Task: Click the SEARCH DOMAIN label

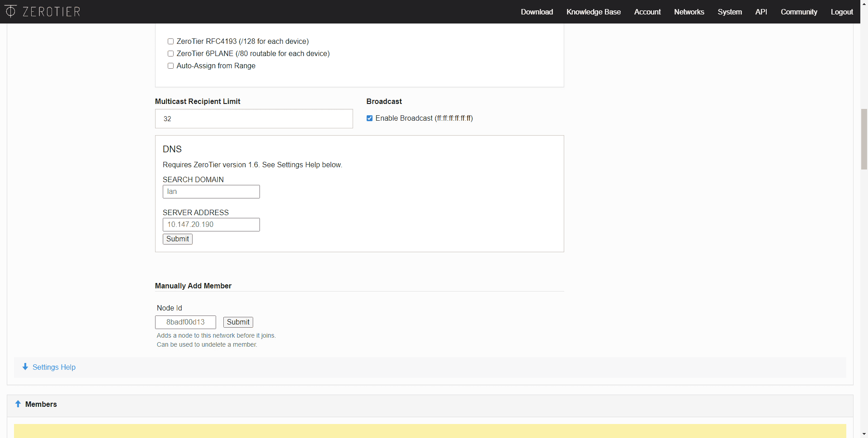Action: (x=193, y=179)
